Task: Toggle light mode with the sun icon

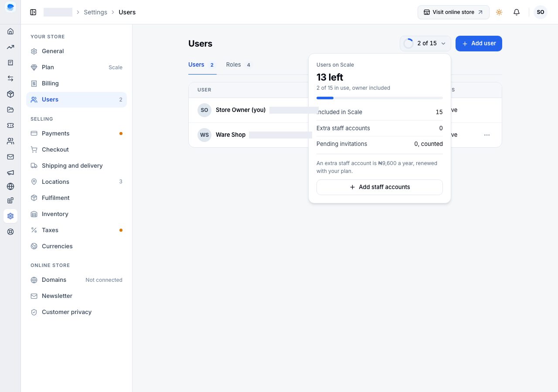Action: pyautogui.click(x=499, y=12)
